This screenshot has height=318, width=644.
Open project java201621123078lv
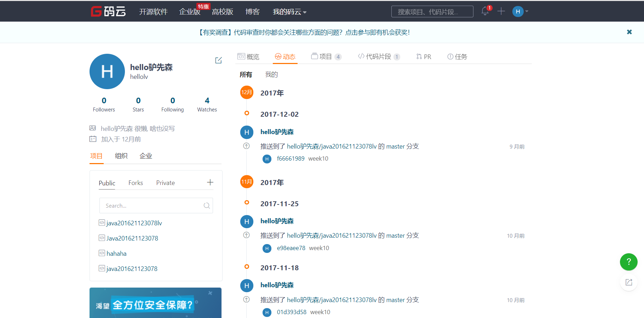[x=134, y=223]
